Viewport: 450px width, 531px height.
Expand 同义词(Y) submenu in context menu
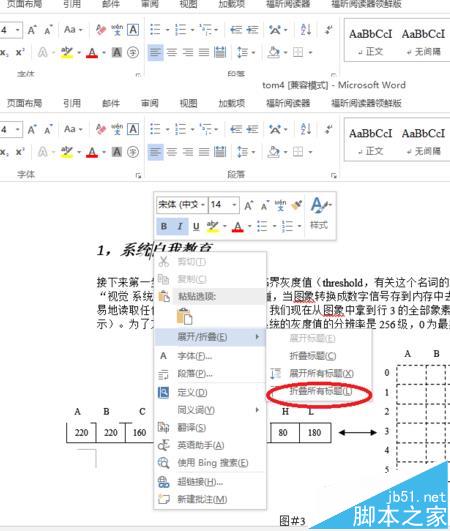[x=209, y=410]
